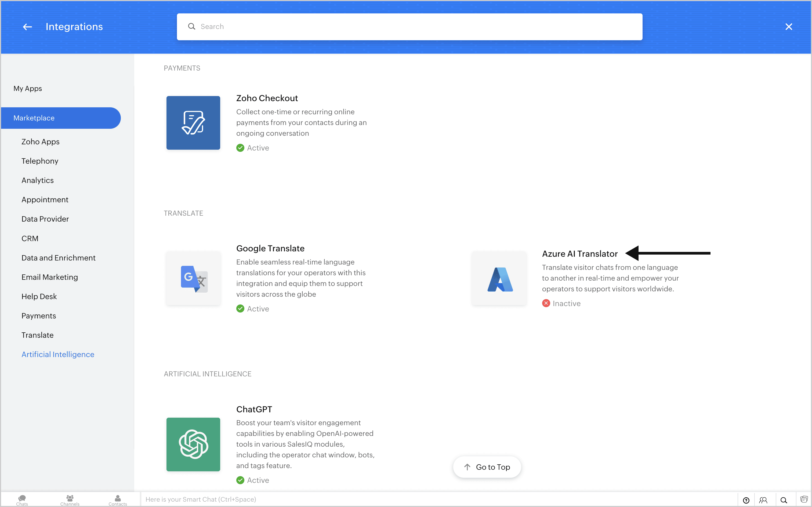The image size is (812, 507).
Task: Open the Azure AI Translator logo tile
Action: point(499,278)
